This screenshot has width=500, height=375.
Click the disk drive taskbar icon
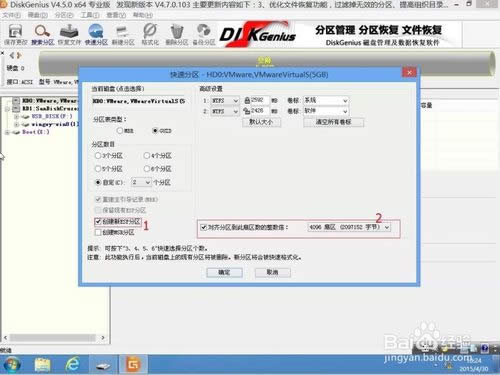[103, 366]
